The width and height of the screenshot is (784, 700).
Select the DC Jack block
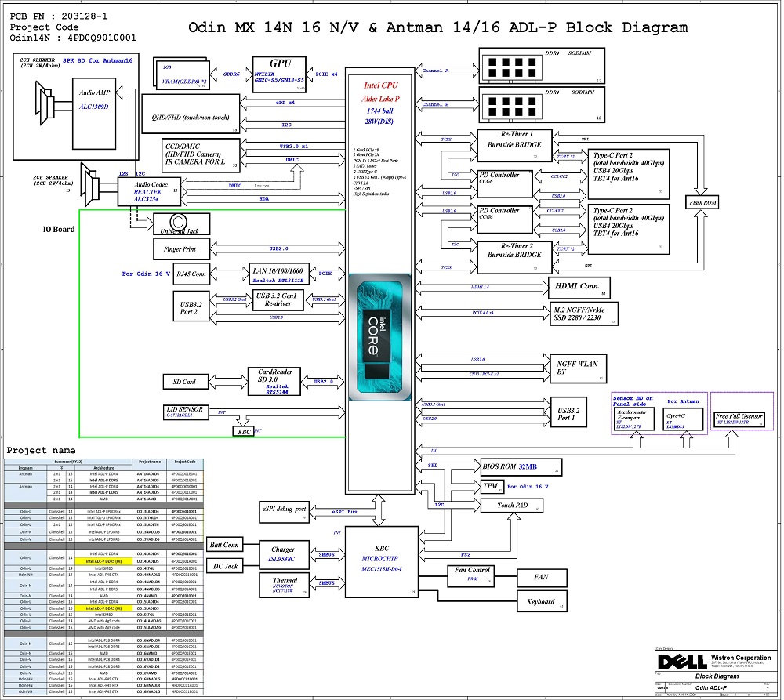click(x=224, y=566)
